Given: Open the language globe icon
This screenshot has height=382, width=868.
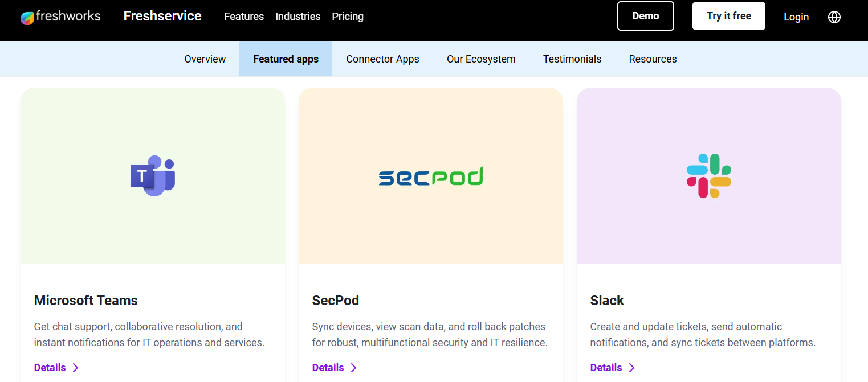Looking at the screenshot, I should tap(834, 17).
